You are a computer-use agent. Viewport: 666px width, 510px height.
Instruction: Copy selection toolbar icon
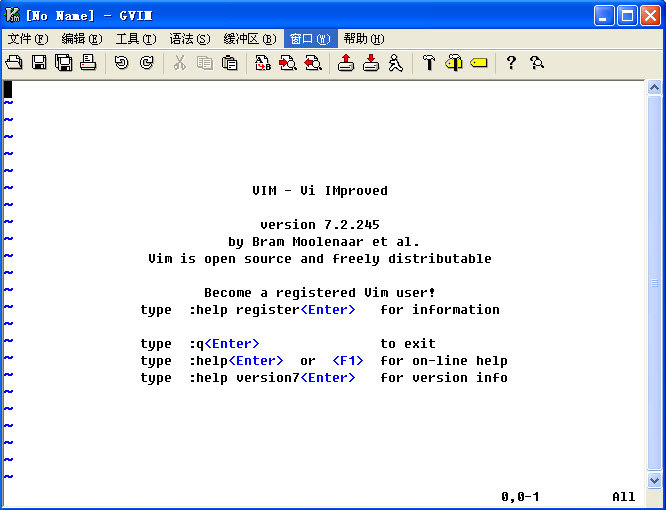click(205, 63)
